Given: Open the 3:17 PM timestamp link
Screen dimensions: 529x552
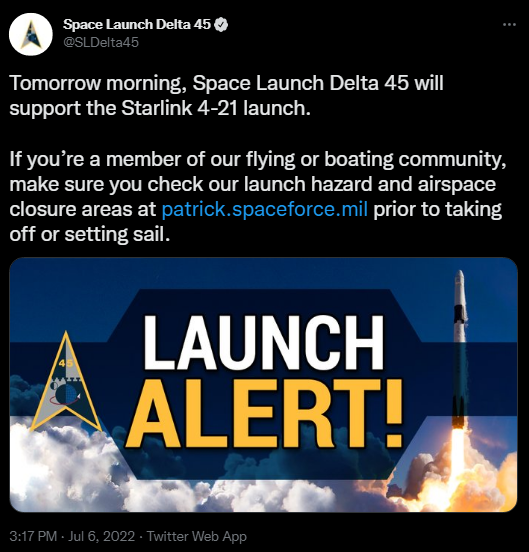Looking at the screenshot, I should click(33, 536).
